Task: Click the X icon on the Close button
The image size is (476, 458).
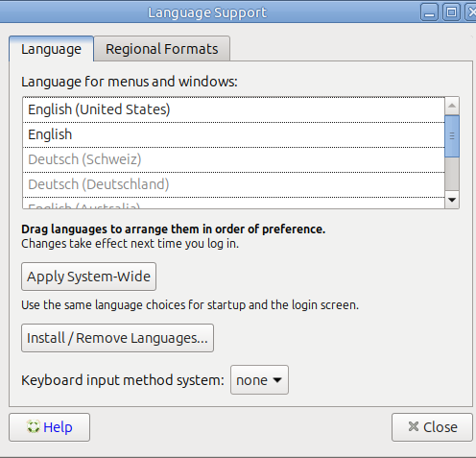Action: point(414,426)
